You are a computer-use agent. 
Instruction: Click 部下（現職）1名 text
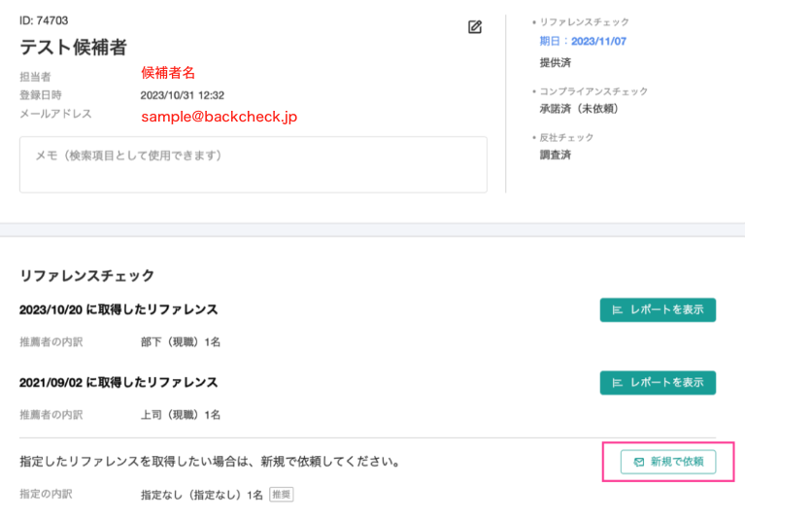point(181,342)
